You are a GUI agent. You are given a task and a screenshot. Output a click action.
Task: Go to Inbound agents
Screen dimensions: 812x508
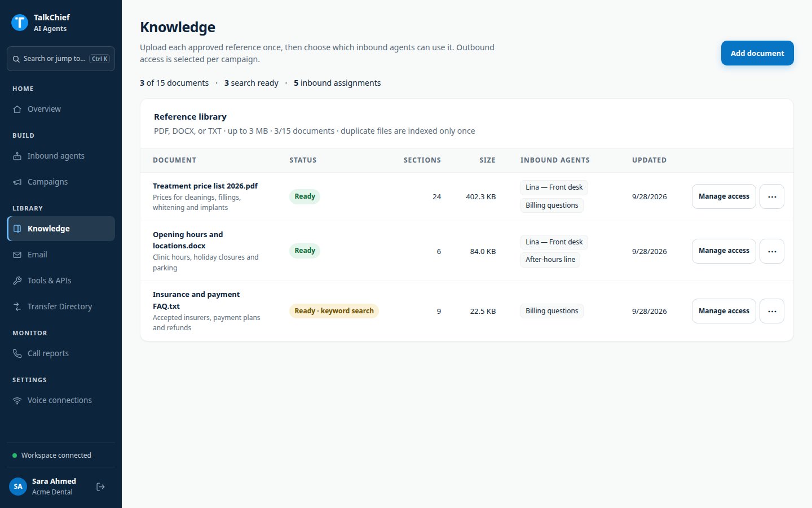(x=61, y=156)
